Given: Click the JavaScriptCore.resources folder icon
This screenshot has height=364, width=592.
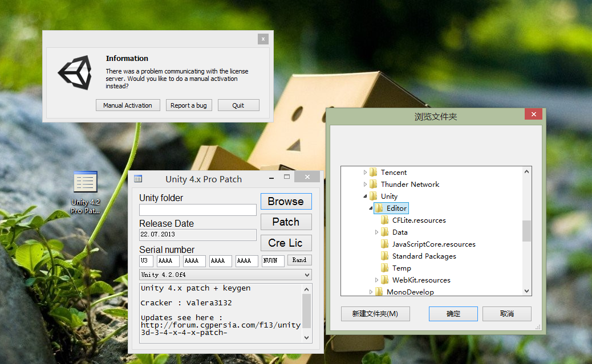Looking at the screenshot, I should click(x=385, y=244).
